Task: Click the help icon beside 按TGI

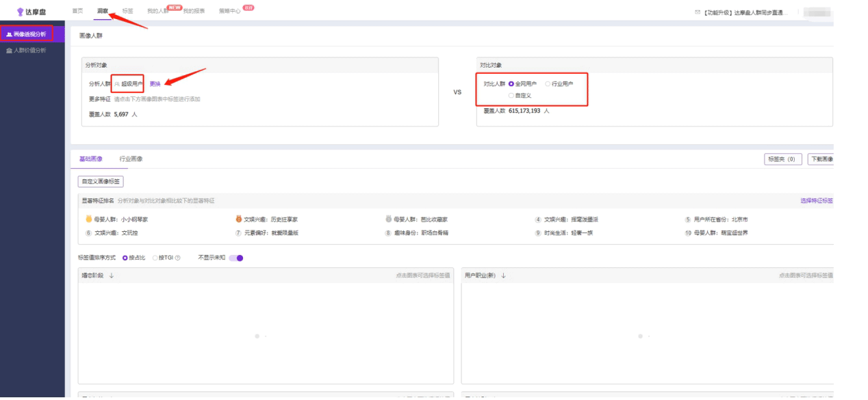Action: [x=178, y=258]
